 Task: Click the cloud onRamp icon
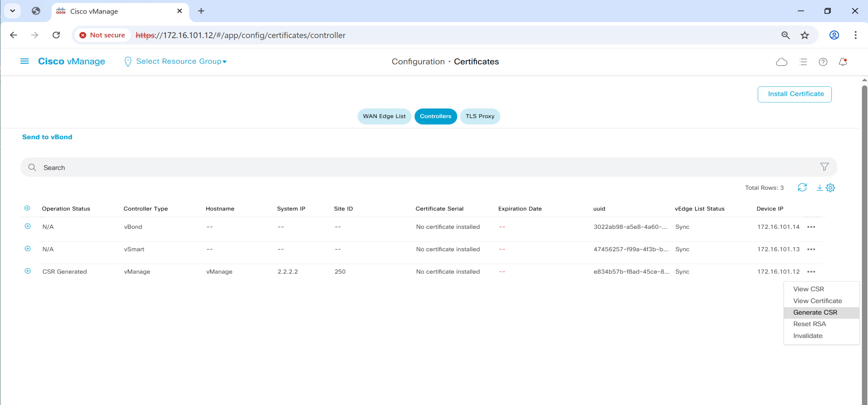pos(782,62)
